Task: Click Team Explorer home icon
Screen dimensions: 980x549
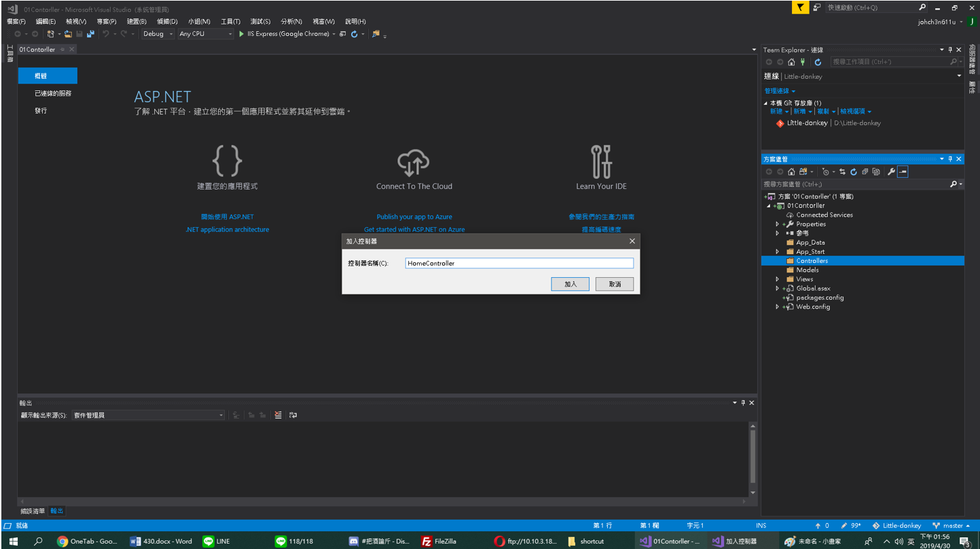Action: 791,62
